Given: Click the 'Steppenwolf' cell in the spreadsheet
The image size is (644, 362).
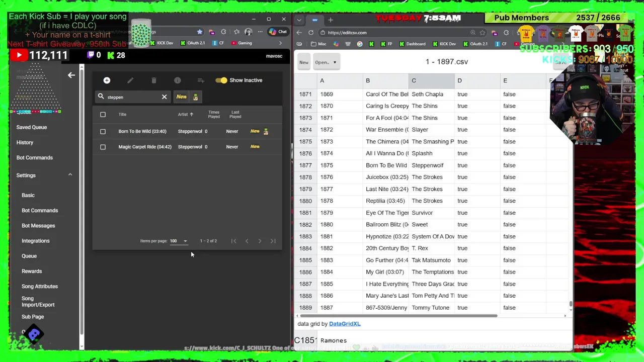Looking at the screenshot, I should click(431, 165).
